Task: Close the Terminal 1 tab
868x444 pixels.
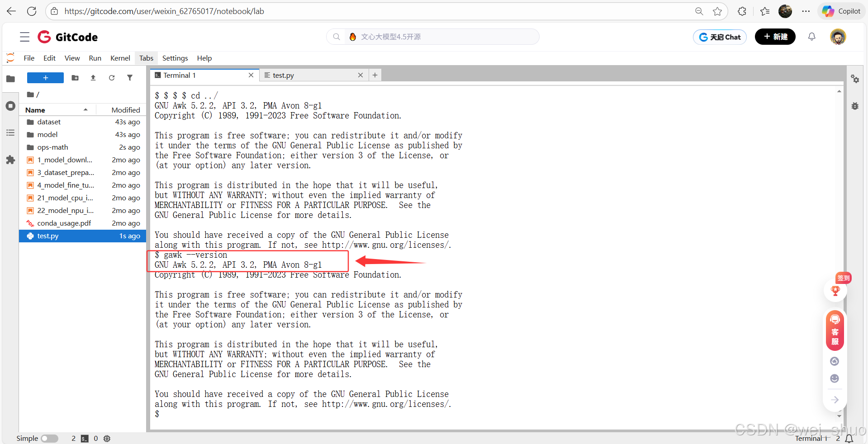Action: [251, 75]
